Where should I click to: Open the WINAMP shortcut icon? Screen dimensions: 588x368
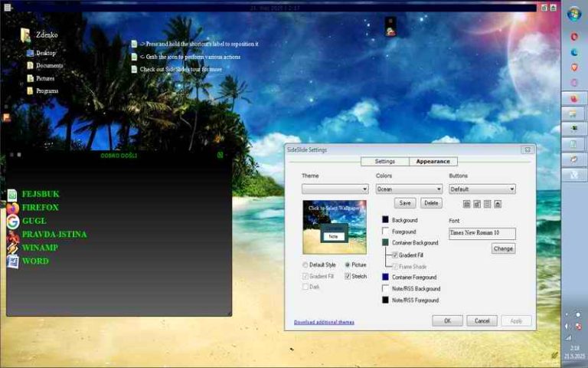tap(13, 248)
